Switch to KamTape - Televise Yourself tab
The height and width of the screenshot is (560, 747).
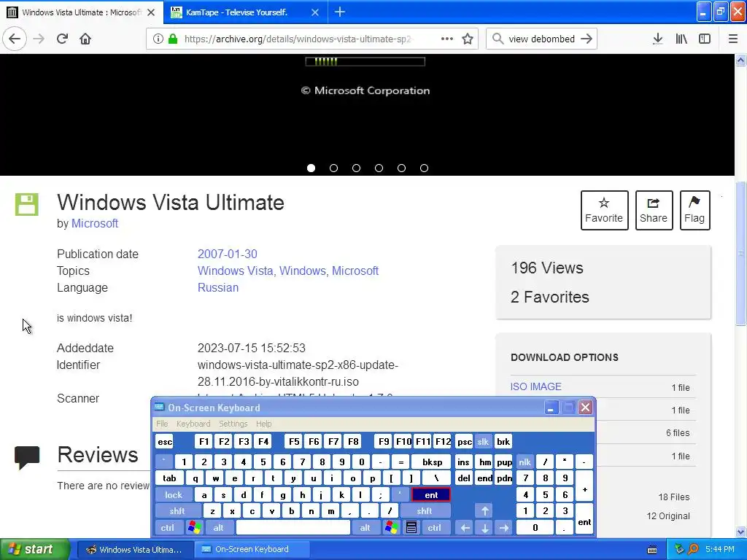[245, 12]
